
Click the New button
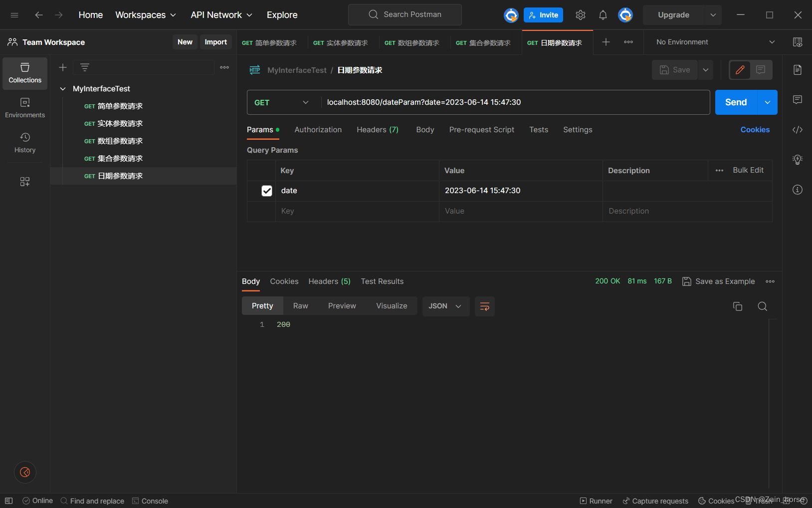(x=185, y=42)
